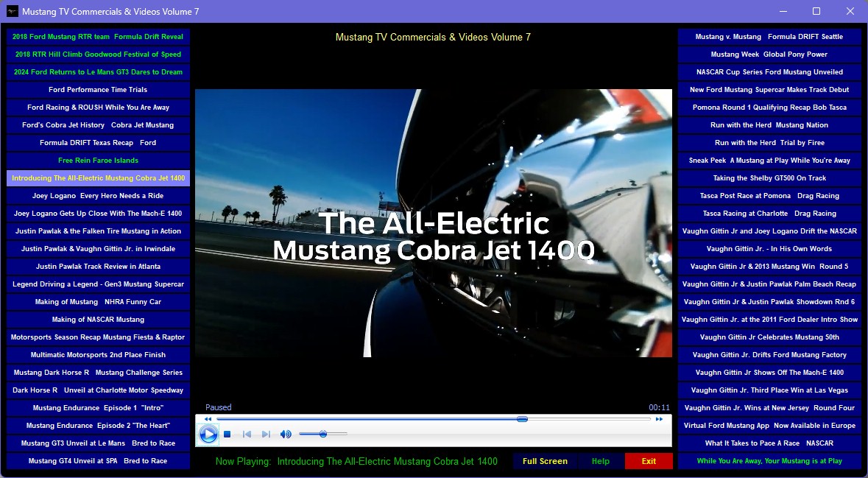
Task: Play What It Takes to Pace A Race NASCAR
Action: coord(769,443)
